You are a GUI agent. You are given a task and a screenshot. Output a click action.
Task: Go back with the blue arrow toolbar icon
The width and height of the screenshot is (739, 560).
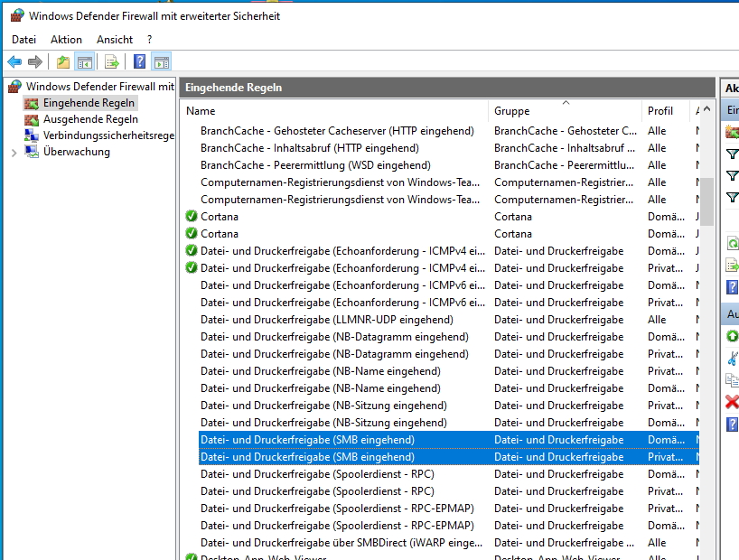[x=14, y=61]
